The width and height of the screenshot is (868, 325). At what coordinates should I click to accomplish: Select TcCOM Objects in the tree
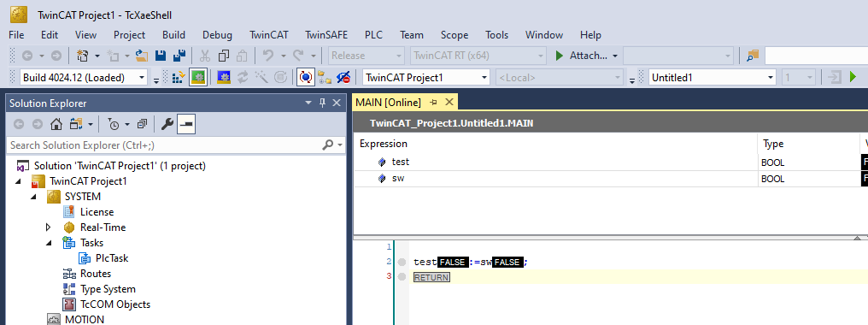point(115,304)
